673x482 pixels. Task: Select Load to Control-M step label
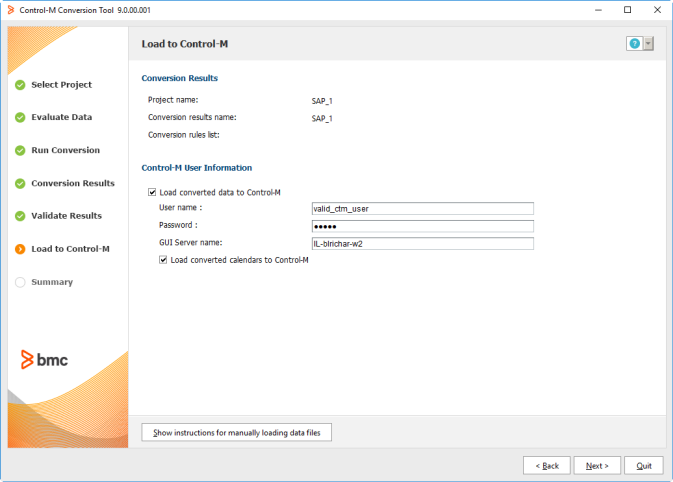point(70,249)
